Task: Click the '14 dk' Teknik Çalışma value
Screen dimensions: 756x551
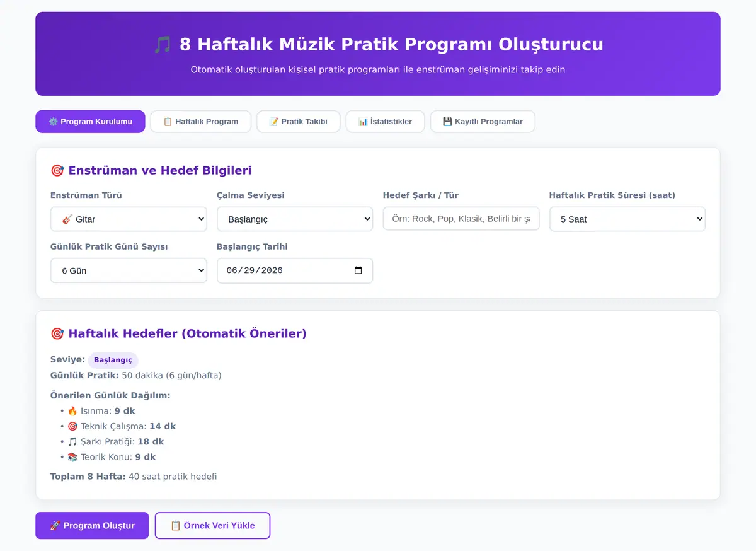Action: (163, 426)
